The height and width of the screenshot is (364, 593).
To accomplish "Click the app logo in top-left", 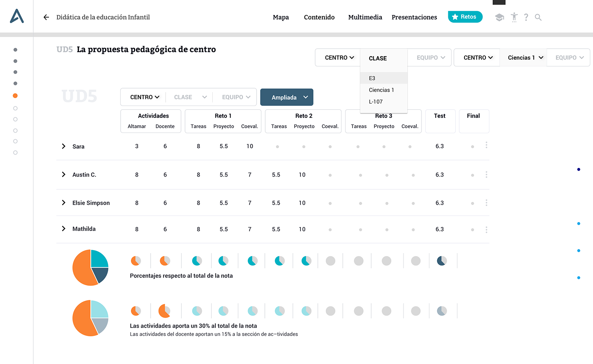I will pyautogui.click(x=17, y=17).
